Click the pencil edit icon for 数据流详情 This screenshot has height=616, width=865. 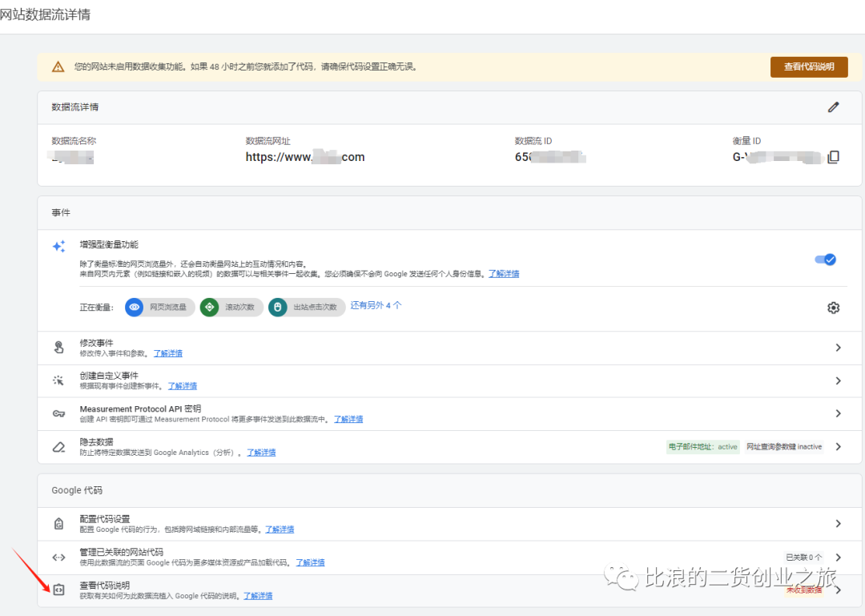pos(833,107)
